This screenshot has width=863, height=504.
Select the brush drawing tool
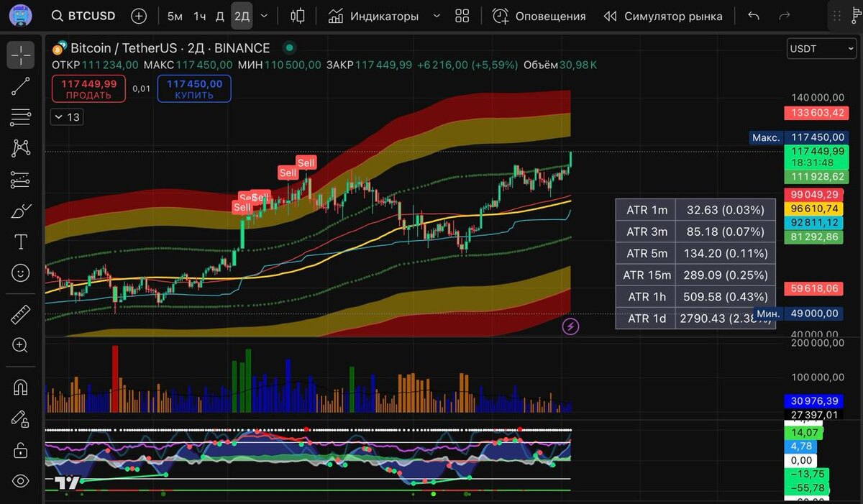[21, 211]
